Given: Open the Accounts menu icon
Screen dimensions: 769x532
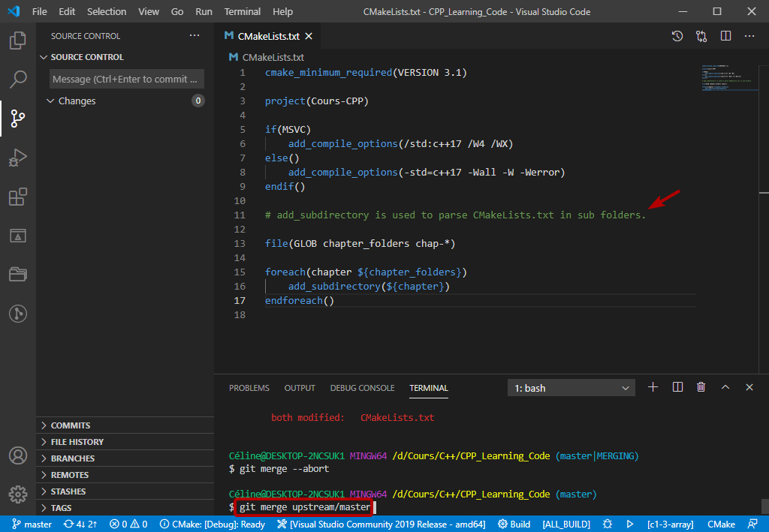Looking at the screenshot, I should click(x=18, y=455).
